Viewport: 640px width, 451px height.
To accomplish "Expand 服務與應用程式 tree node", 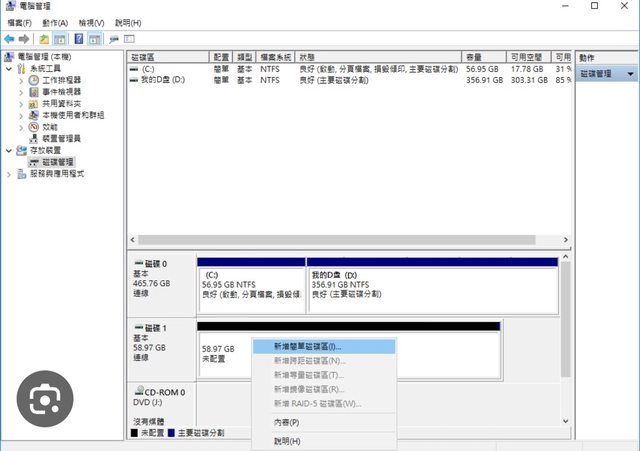I will click(x=10, y=174).
